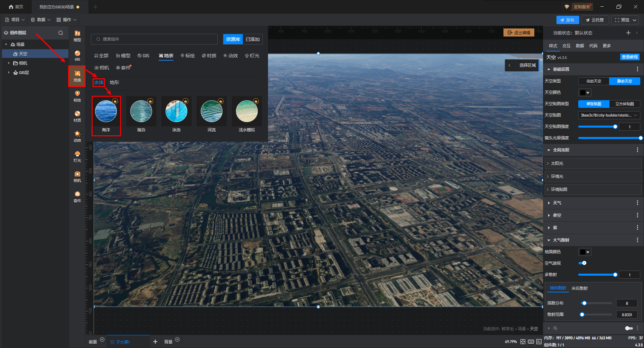Toggle the 空气透视 switch
This screenshot has width=644, height=348.
point(583,263)
